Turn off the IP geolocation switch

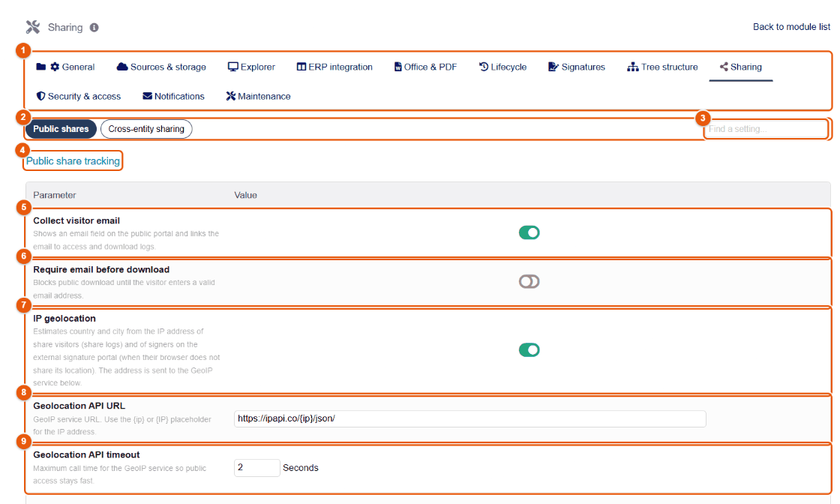pyautogui.click(x=529, y=350)
